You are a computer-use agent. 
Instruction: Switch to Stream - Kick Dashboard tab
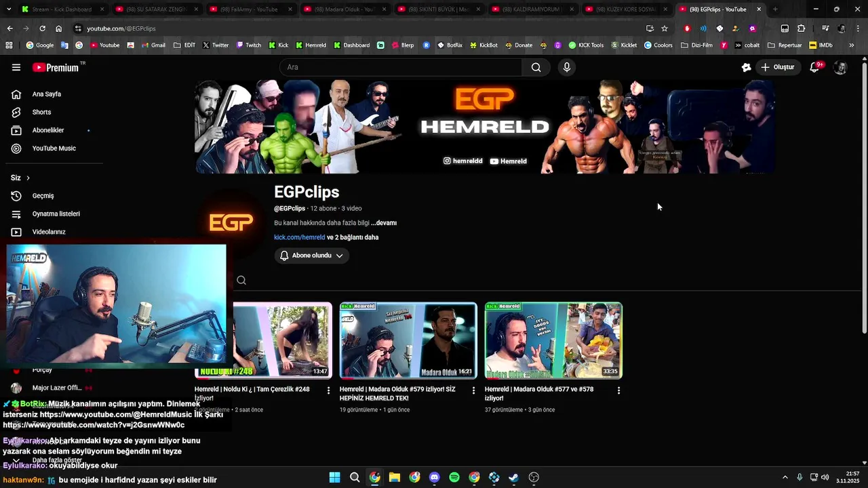click(x=62, y=9)
